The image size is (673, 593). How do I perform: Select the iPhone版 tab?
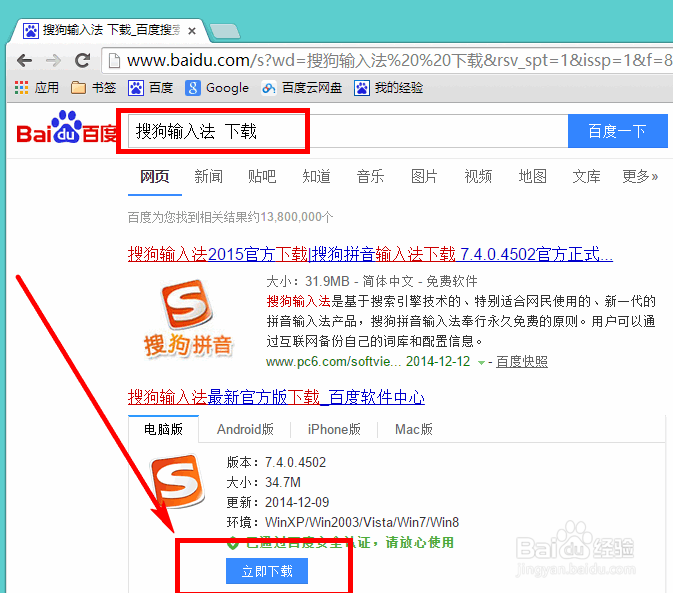pos(334,429)
